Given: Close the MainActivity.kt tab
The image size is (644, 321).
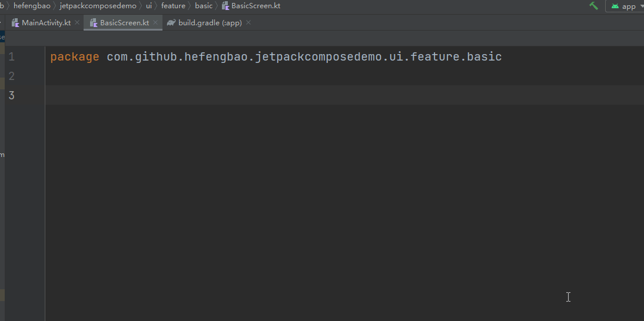Looking at the screenshot, I should point(77,23).
